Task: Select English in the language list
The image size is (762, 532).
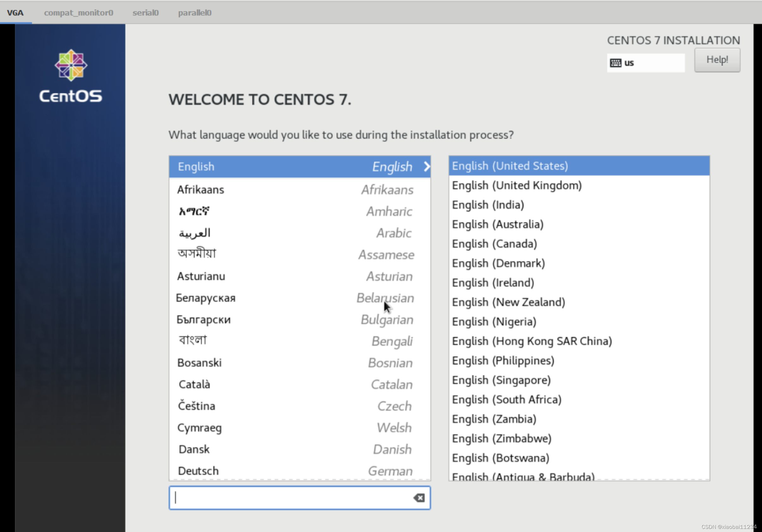Action: [x=299, y=166]
